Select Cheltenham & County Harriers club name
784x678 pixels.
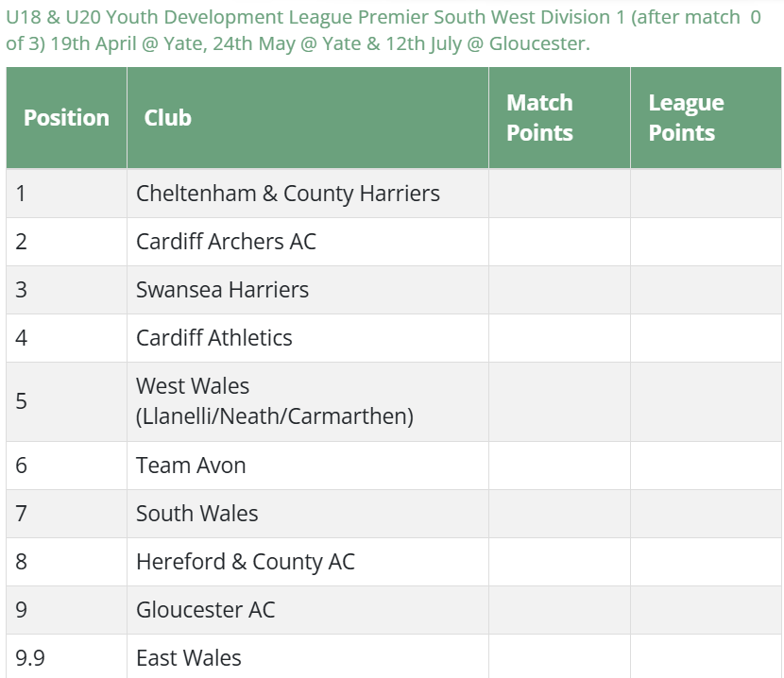pos(288,194)
